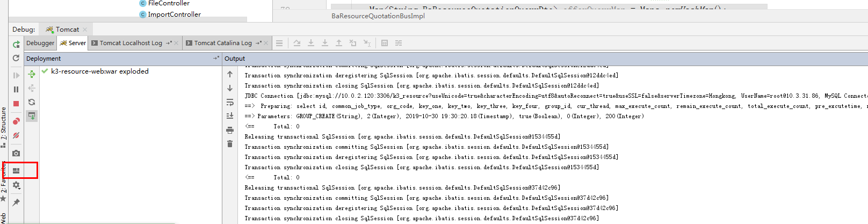The height and width of the screenshot is (224, 868).
Task: Open the Web tool window
Action: tap(4, 218)
